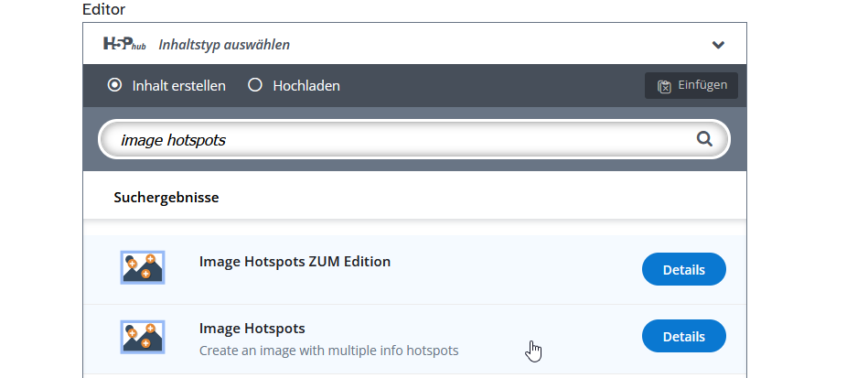Click the description 'Create an image with multiple info hotspots'
868x378 pixels.
pos(329,350)
